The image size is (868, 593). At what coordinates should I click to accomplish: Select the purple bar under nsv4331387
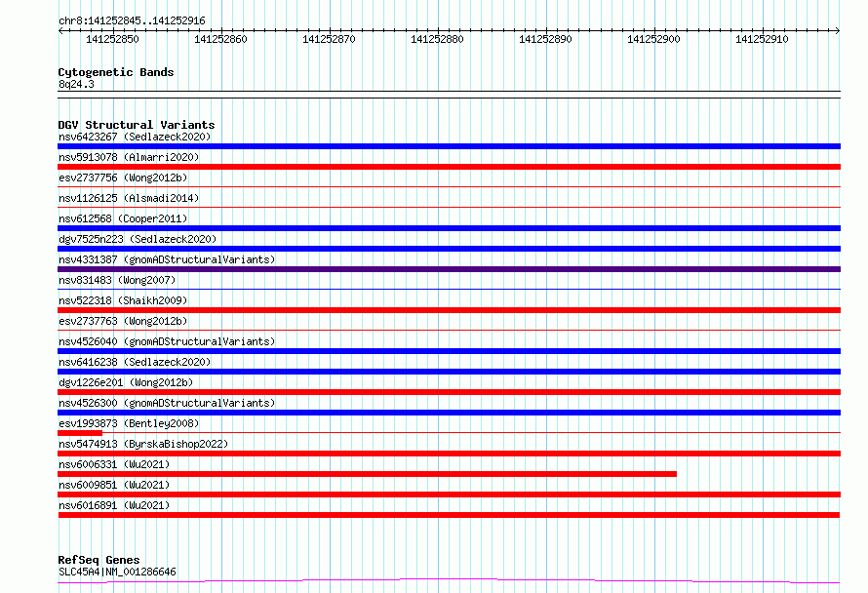click(x=449, y=269)
